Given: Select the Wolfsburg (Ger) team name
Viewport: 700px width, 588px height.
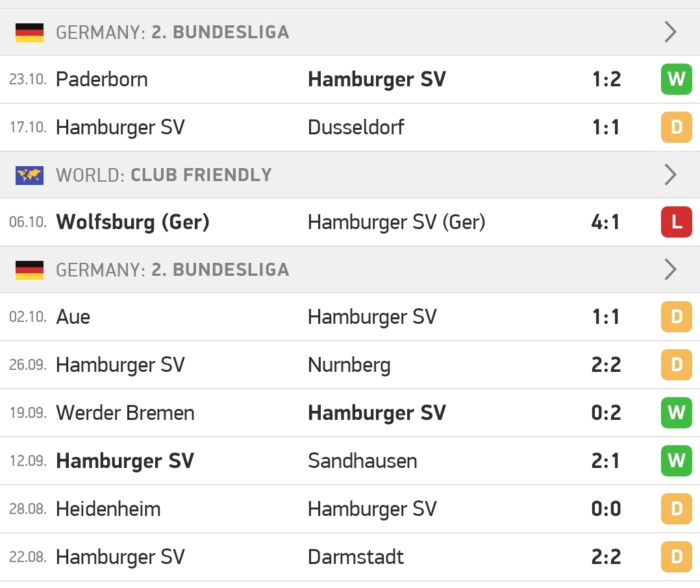Looking at the screenshot, I should [x=132, y=222].
